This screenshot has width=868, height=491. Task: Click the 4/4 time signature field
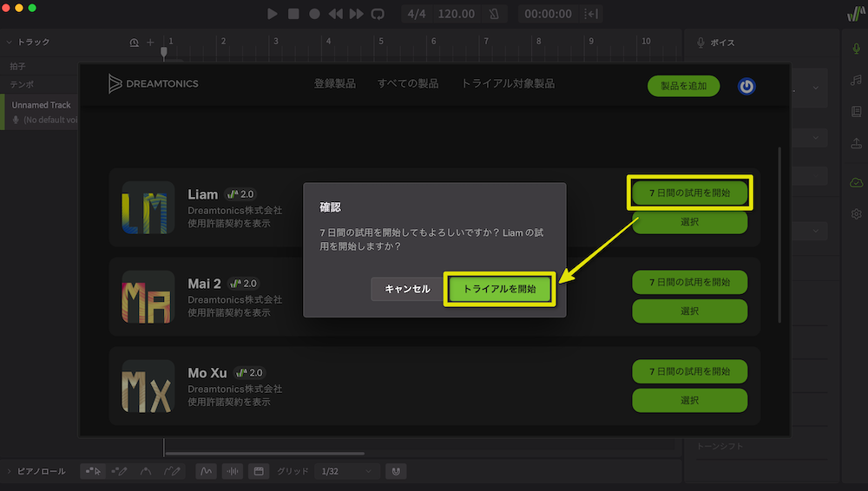[x=417, y=14]
